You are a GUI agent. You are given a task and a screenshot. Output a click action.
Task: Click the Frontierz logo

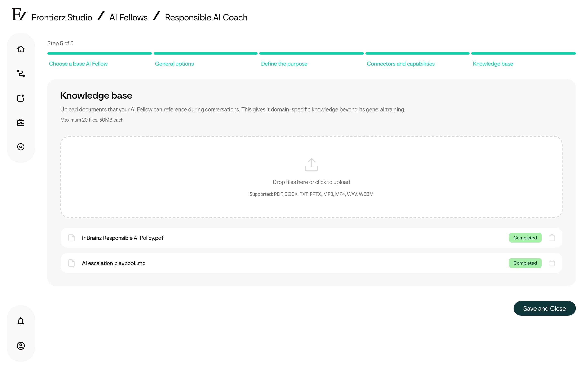(19, 14)
